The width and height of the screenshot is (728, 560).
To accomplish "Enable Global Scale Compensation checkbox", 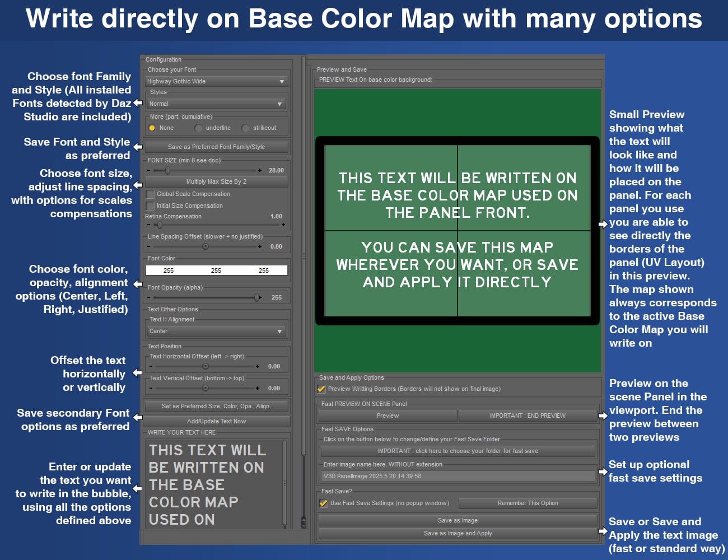I will (150, 194).
